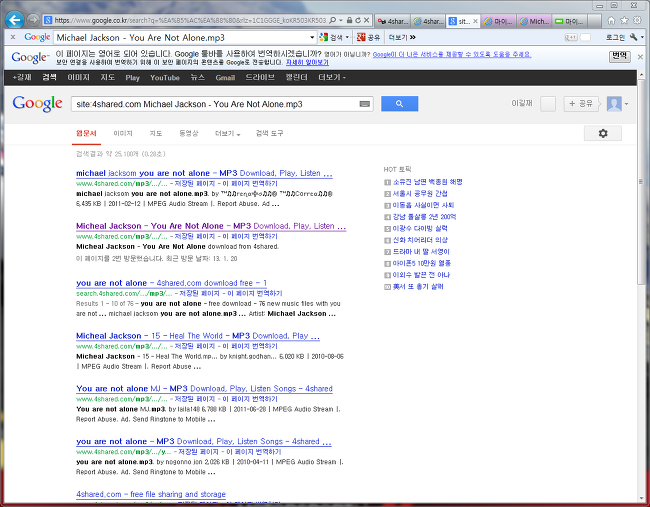The image size is (650, 507).
Task: Click 자세히 알아보기 link in translate bar
Action: pos(307,62)
